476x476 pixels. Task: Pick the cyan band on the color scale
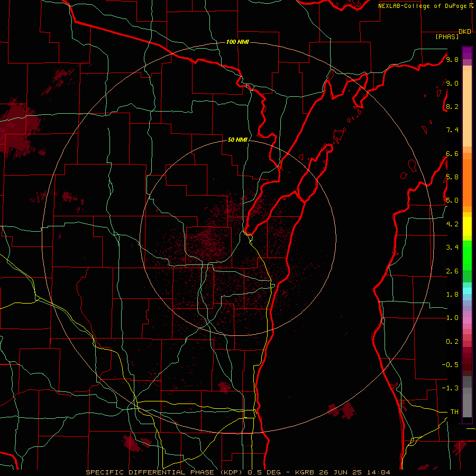[467, 291]
